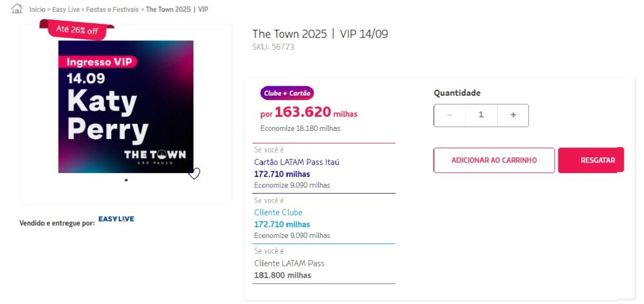
Task: Navigate to "Festas e Festivais" breadcrumb
Action: click(113, 10)
